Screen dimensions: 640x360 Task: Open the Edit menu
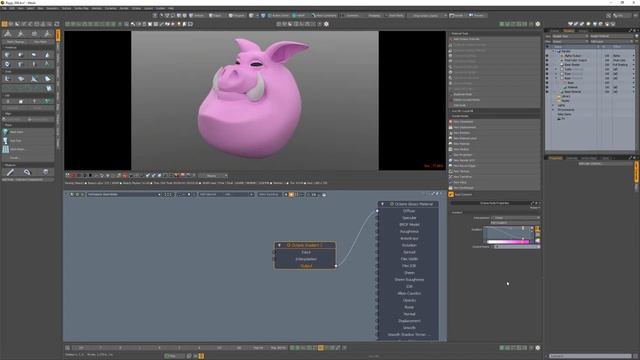pyautogui.click(x=12, y=8)
